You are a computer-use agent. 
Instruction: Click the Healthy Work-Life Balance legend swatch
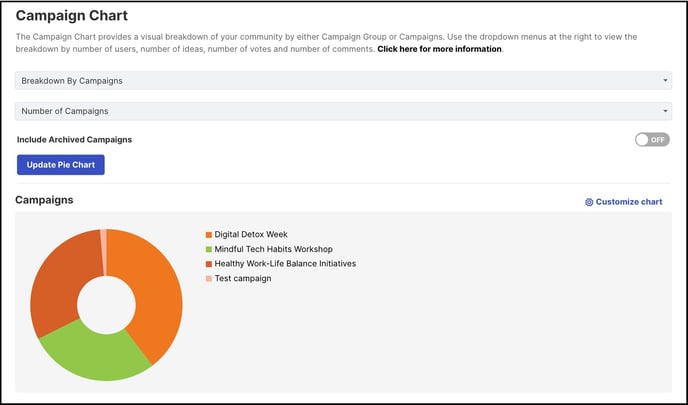[x=209, y=264]
